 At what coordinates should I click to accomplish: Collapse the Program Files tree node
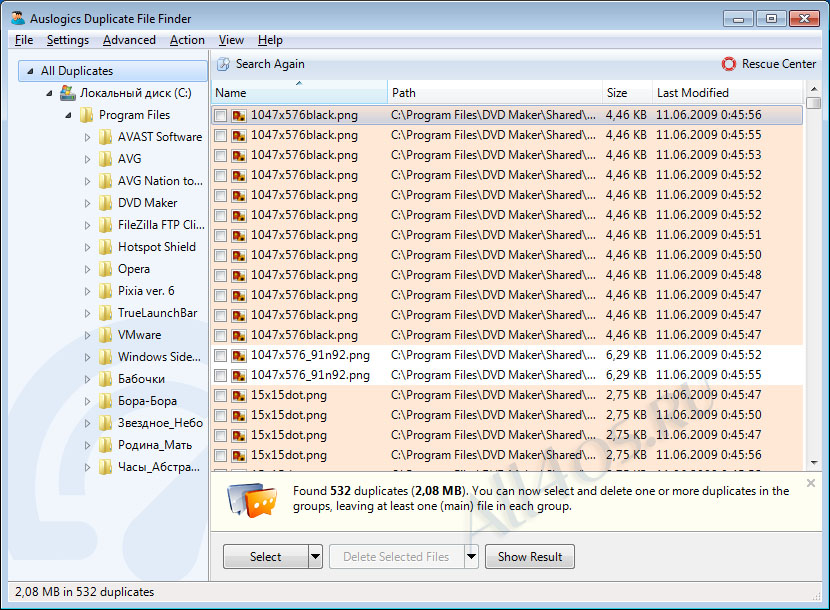[x=68, y=115]
